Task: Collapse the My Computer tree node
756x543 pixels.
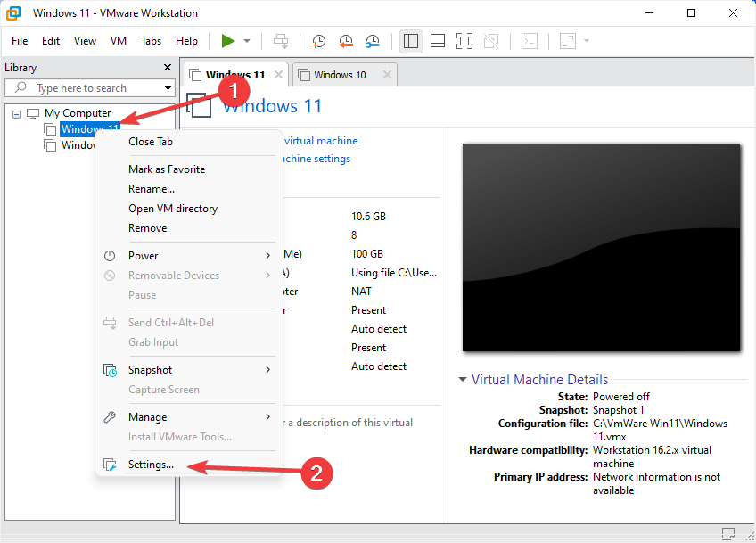Action: 16,114
